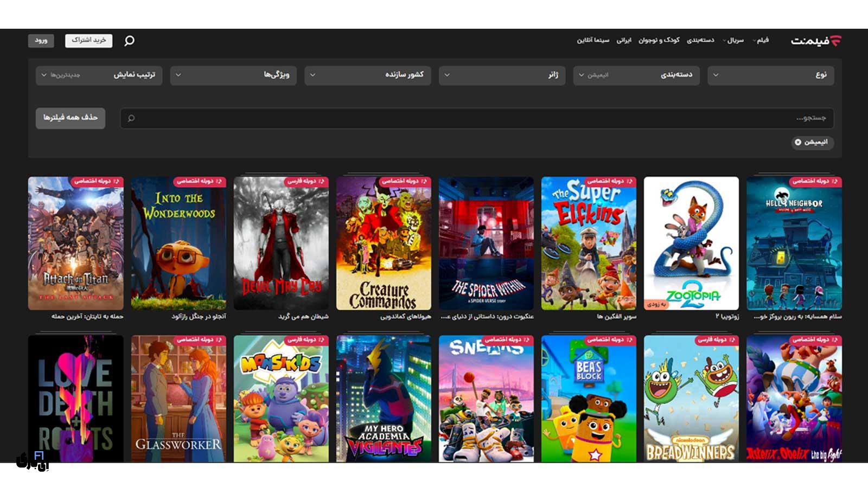868x488 pixels.
Task: Open the فیلم menu in the header
Action: [761, 40]
